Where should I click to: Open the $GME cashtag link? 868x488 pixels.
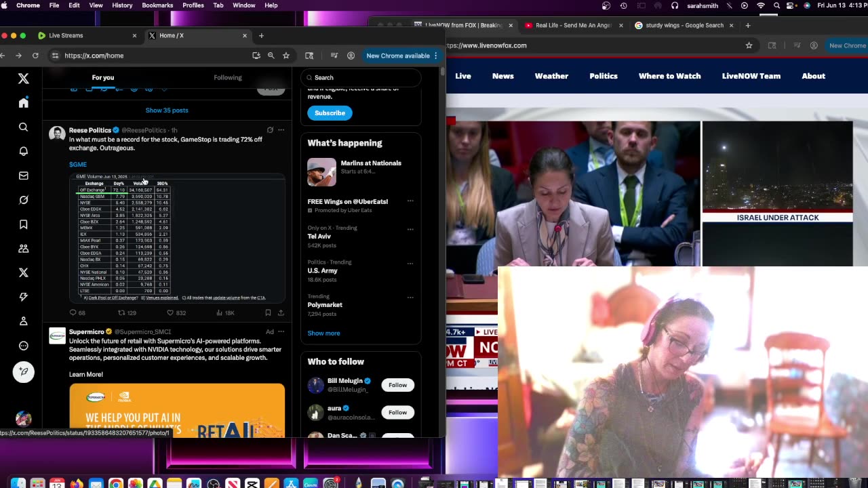(78, 164)
